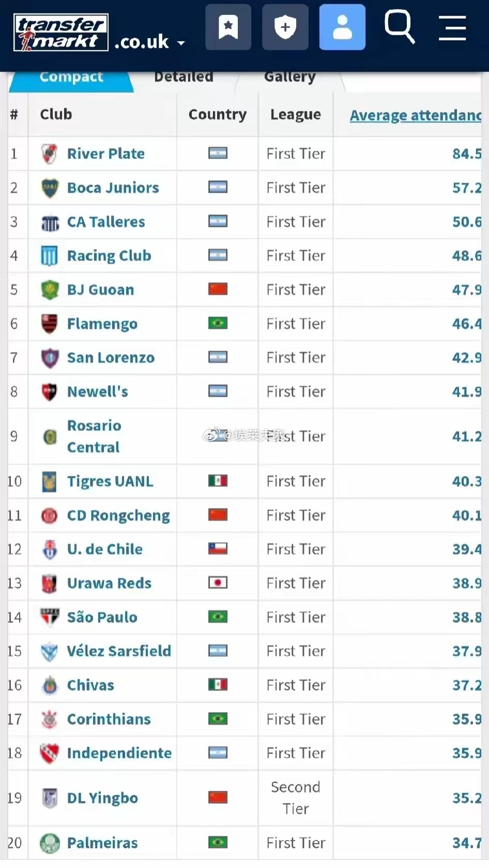Click the shield plus icon
The width and height of the screenshot is (489, 868).
click(x=285, y=27)
